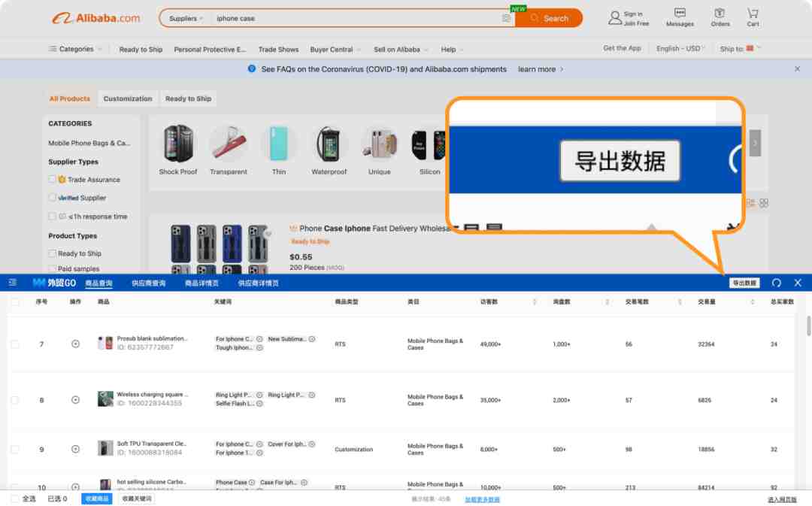Select the checkbox for table row 9

click(x=14, y=449)
